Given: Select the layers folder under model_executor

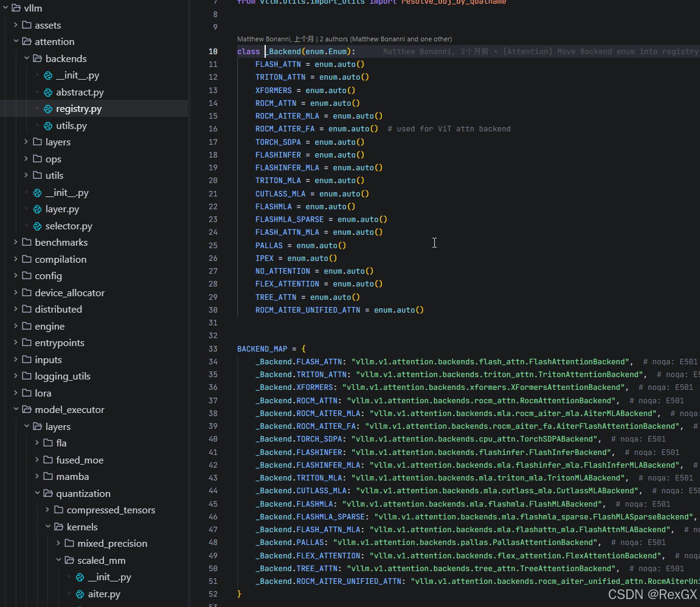Looking at the screenshot, I should [58, 426].
